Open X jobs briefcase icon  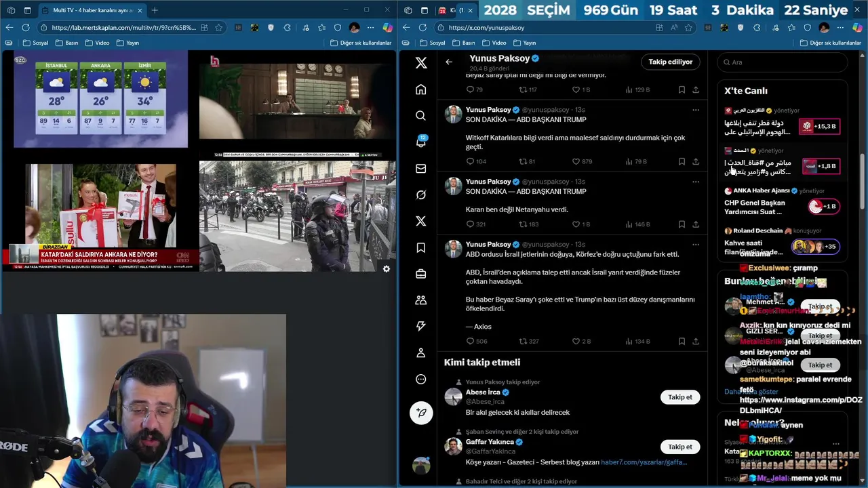pos(421,274)
